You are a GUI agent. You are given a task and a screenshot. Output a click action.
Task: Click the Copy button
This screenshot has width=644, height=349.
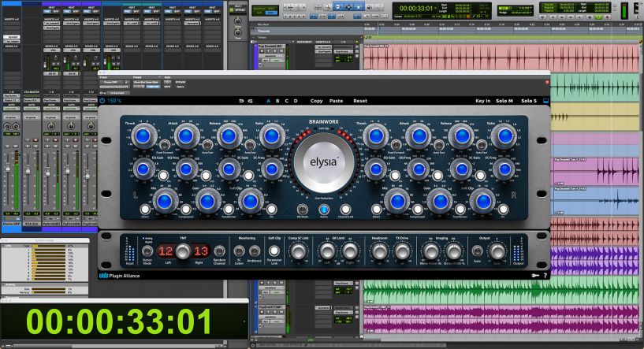click(316, 101)
